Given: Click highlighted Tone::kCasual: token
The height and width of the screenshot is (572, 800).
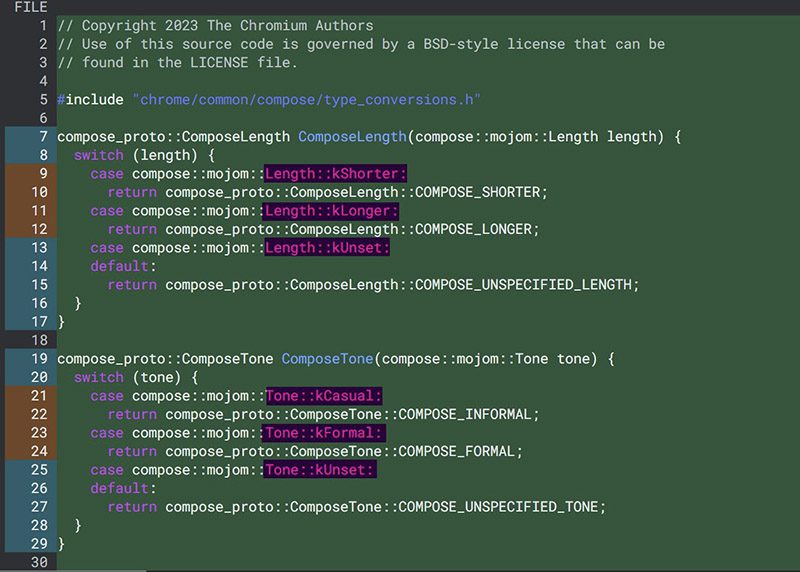Looking at the screenshot, I should [323, 395].
